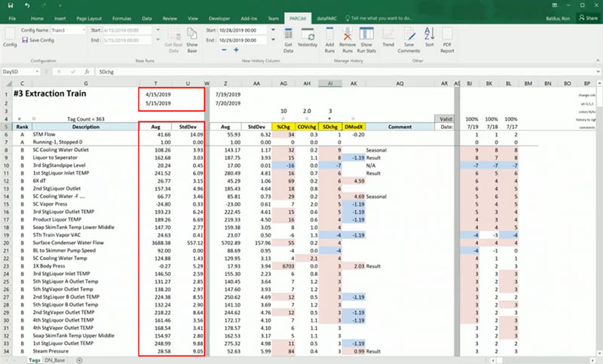Switch to the Formulas ribbon tab

pos(121,18)
